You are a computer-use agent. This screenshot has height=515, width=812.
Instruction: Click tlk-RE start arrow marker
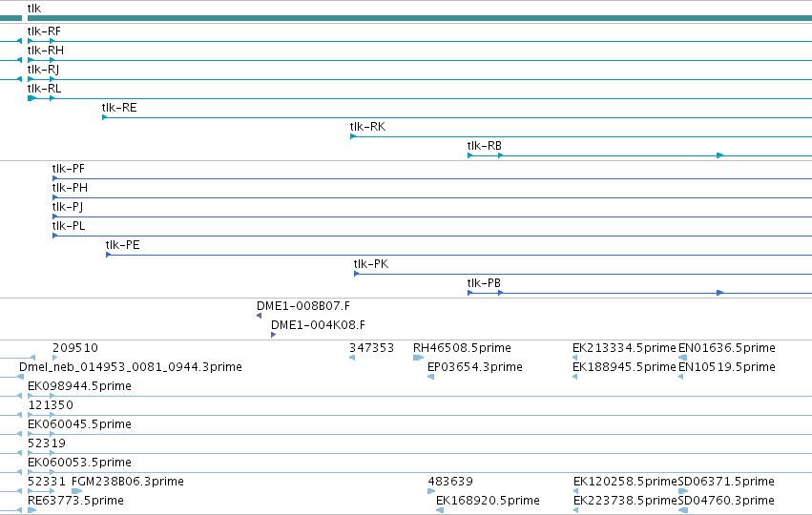(x=105, y=117)
